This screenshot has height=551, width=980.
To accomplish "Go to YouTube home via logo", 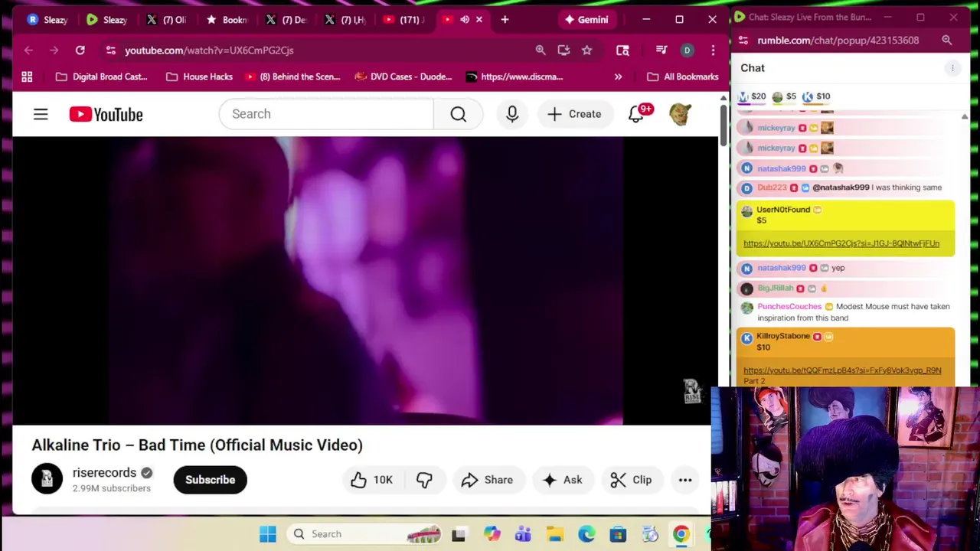I will tap(106, 114).
